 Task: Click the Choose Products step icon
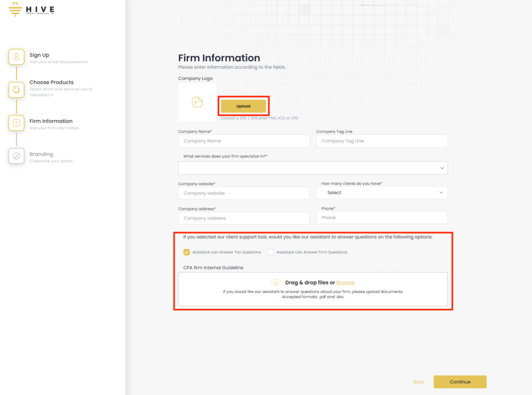click(17, 90)
